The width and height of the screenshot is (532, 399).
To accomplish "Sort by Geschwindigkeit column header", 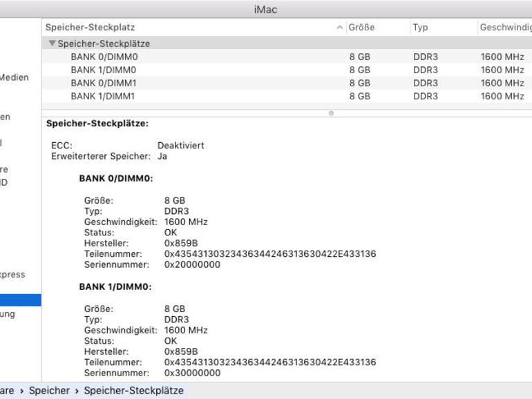I will 506,27.
